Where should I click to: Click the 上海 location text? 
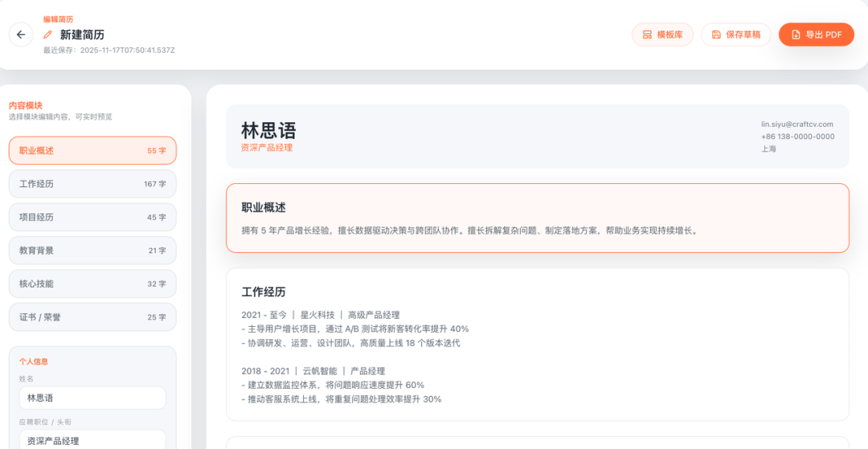pos(768,149)
